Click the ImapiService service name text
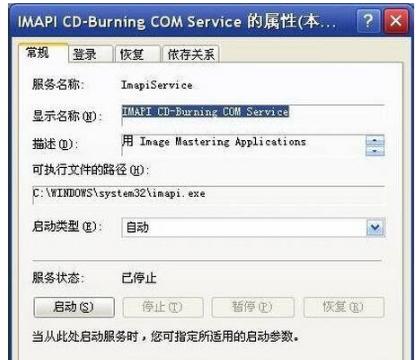Viewport: 420px width, 360px height. pos(157,85)
